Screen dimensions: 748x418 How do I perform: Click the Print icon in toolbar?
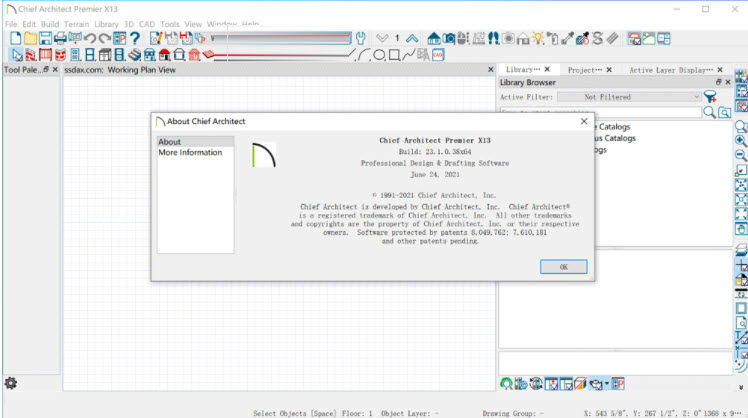tap(60, 38)
